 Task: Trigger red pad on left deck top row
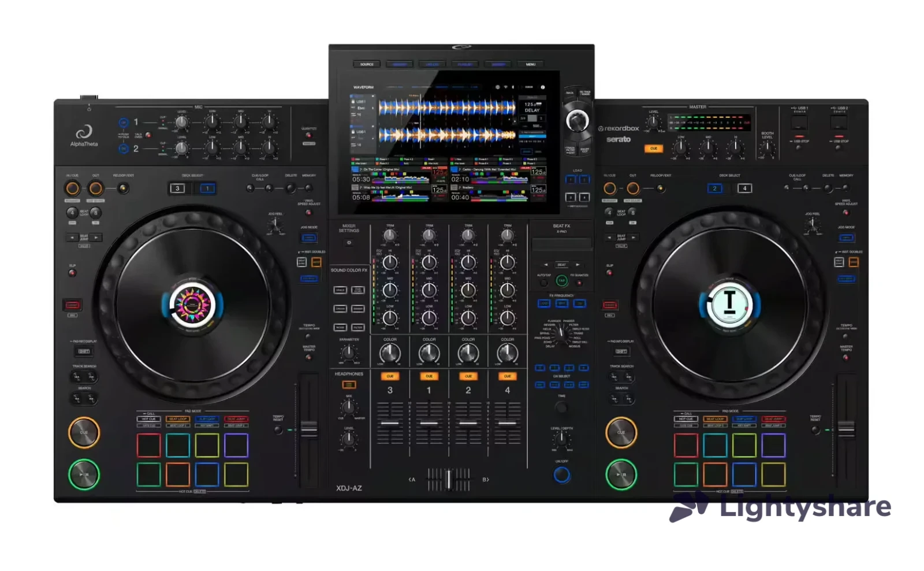(x=148, y=445)
